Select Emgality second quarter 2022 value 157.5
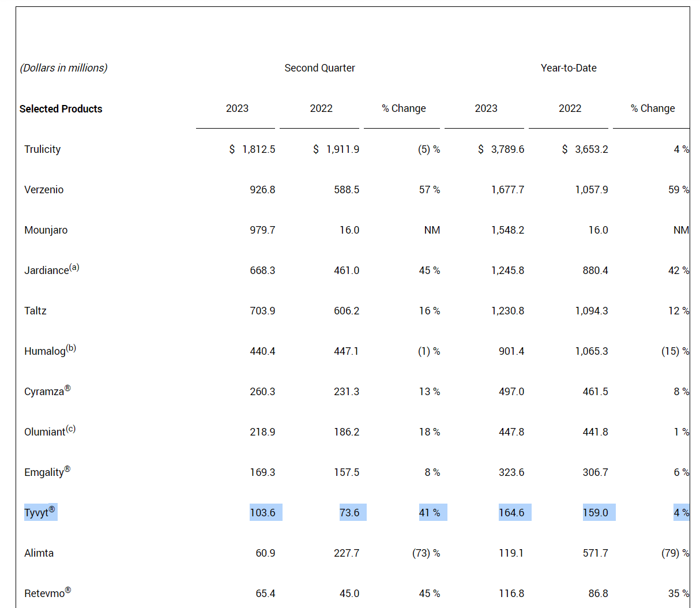Image resolution: width=700 pixels, height=608 pixels. (x=346, y=472)
